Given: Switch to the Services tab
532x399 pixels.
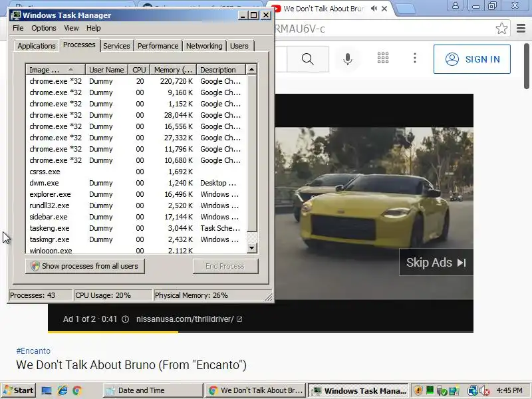Looking at the screenshot, I should 116,46.
